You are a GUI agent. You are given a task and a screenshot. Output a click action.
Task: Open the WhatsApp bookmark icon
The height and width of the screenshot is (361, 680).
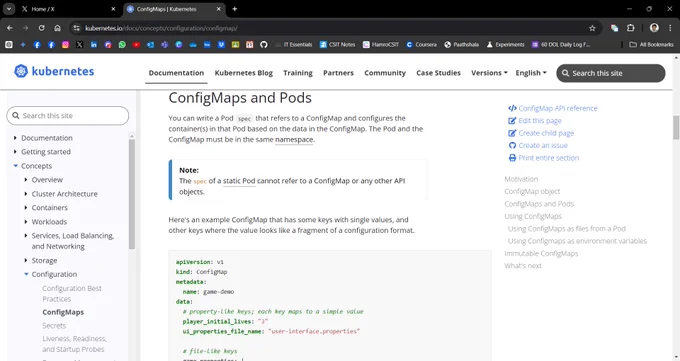click(x=122, y=45)
